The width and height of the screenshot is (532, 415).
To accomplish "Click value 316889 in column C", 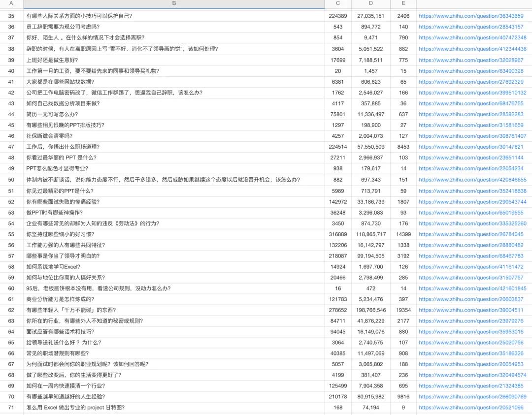I will coord(337,234).
